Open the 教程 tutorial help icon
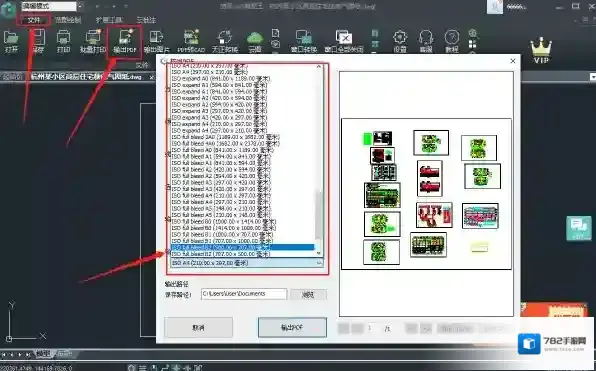This screenshot has height=371, width=596. [x=452, y=41]
